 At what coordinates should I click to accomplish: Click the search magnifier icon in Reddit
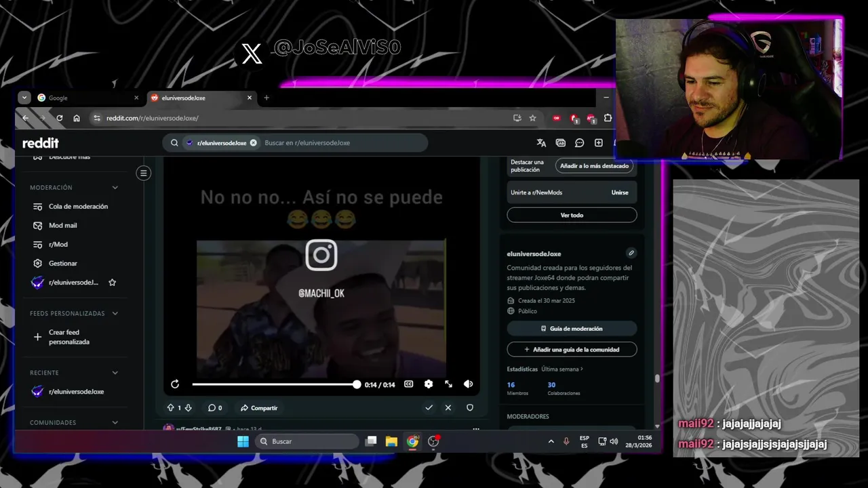[174, 143]
